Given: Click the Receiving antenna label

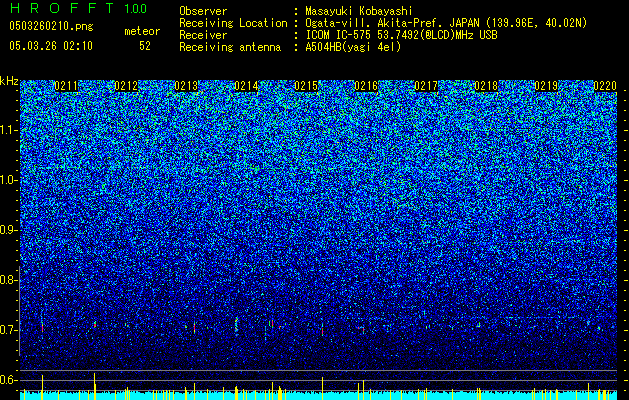Looking at the screenshot, I should pyautogui.click(x=230, y=47).
